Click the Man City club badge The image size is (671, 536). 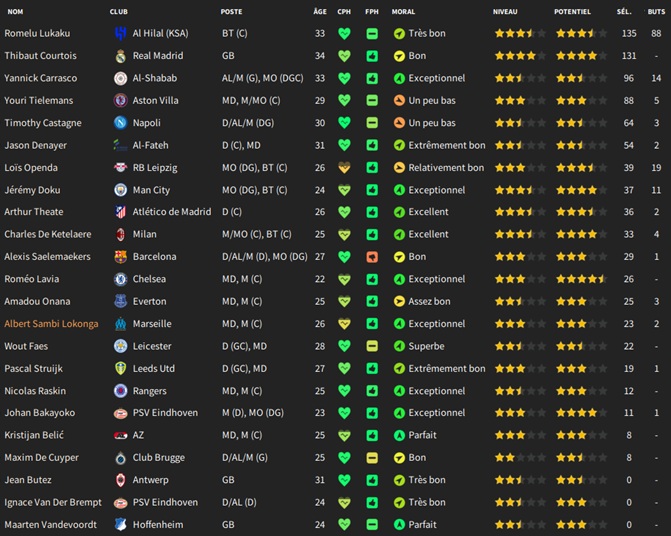pos(121,190)
